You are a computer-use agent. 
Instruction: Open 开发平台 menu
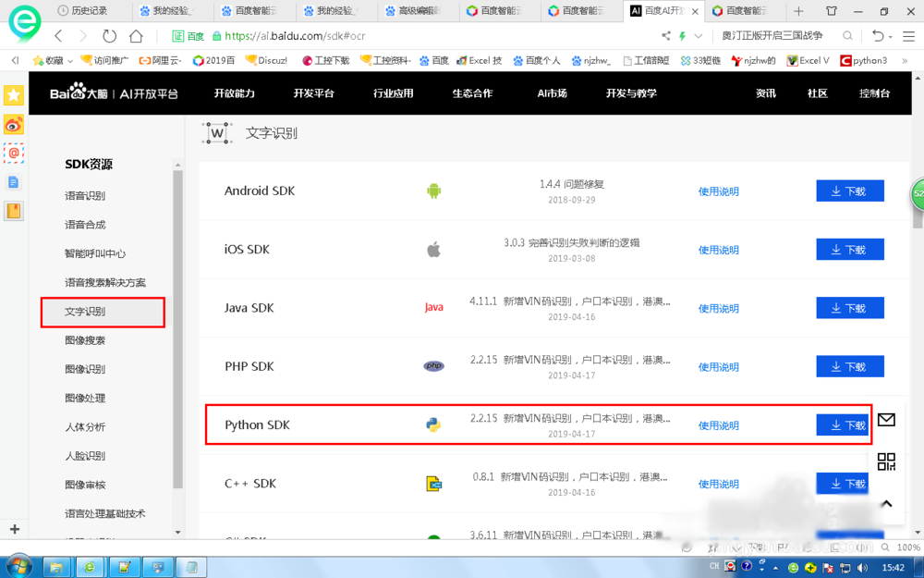(313, 93)
